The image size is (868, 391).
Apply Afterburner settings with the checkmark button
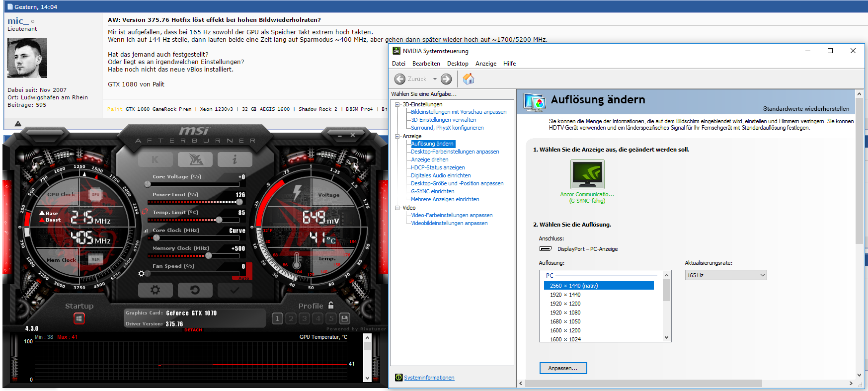[x=235, y=290]
